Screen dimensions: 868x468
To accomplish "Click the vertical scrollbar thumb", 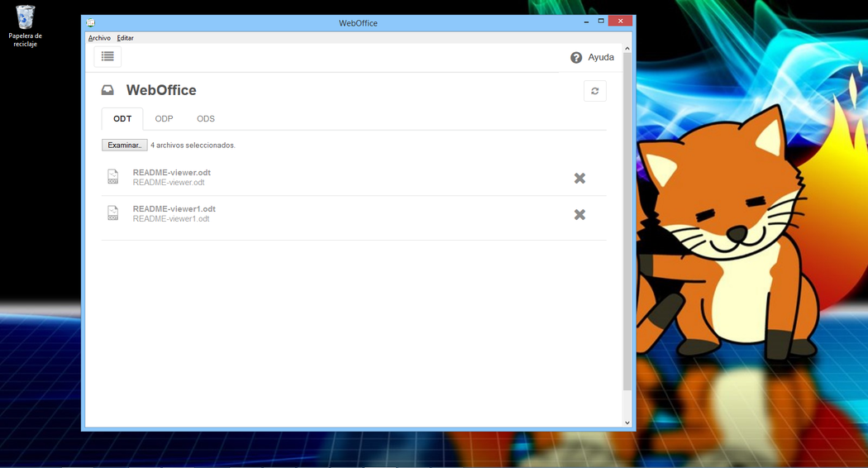I will point(627,223).
